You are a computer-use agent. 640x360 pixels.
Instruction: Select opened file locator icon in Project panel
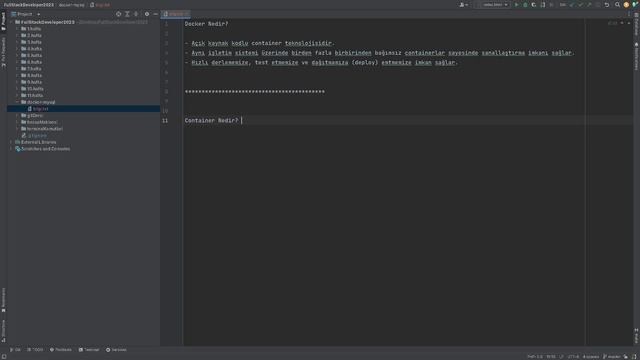[x=118, y=14]
